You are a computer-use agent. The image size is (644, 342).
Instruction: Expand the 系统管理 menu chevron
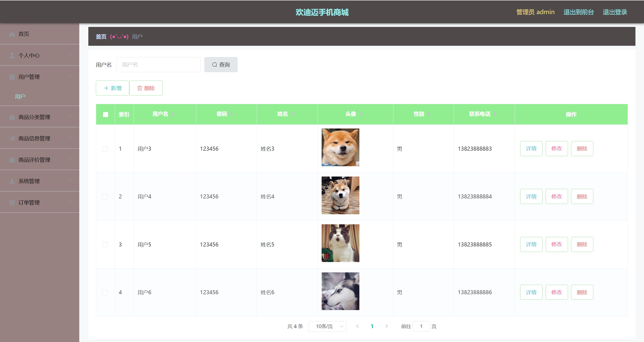click(x=70, y=181)
